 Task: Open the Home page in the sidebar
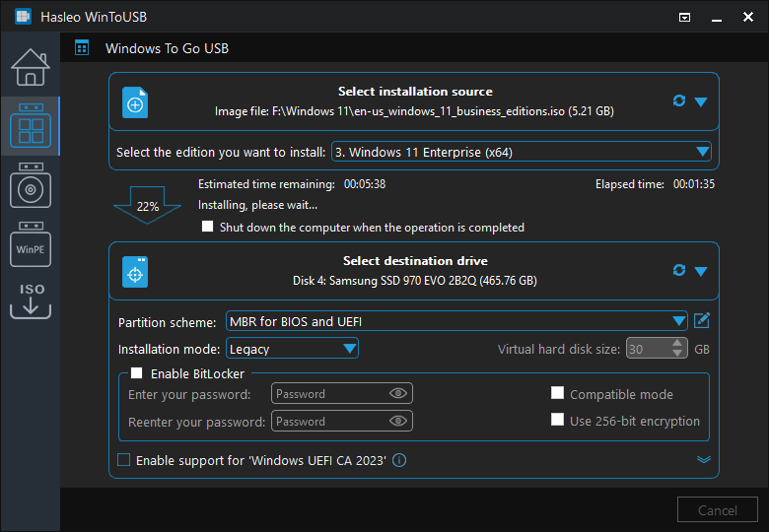click(31, 67)
